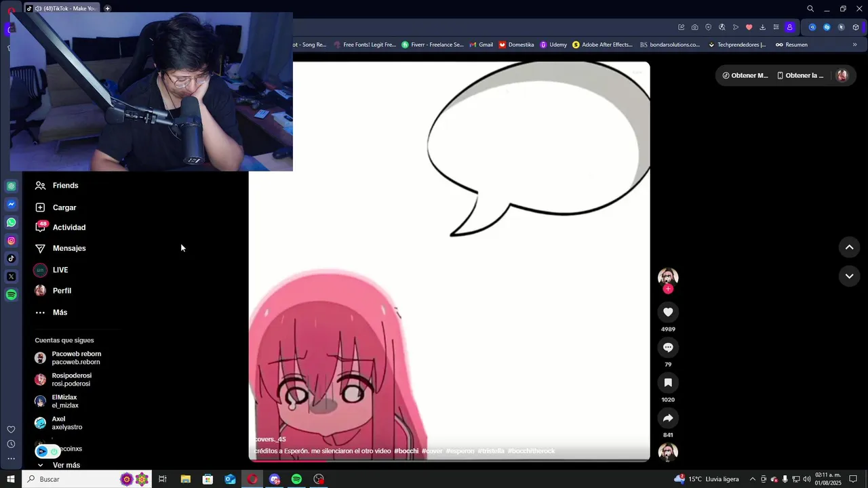Open history clock in Opera sidebar
This screenshot has width=868, height=488.
[x=11, y=444]
